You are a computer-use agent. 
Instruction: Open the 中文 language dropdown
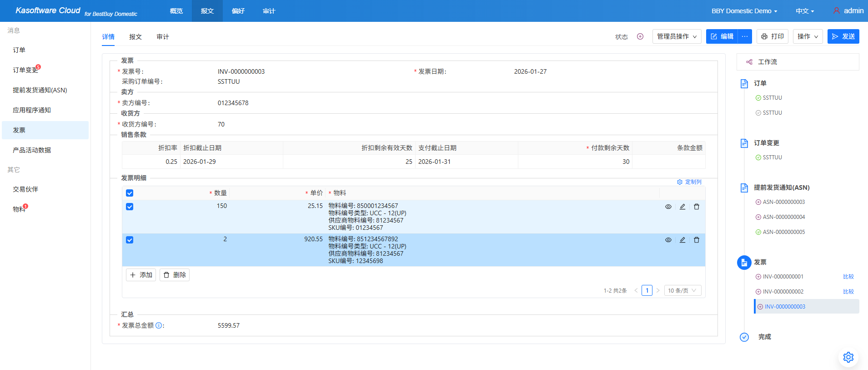(805, 11)
